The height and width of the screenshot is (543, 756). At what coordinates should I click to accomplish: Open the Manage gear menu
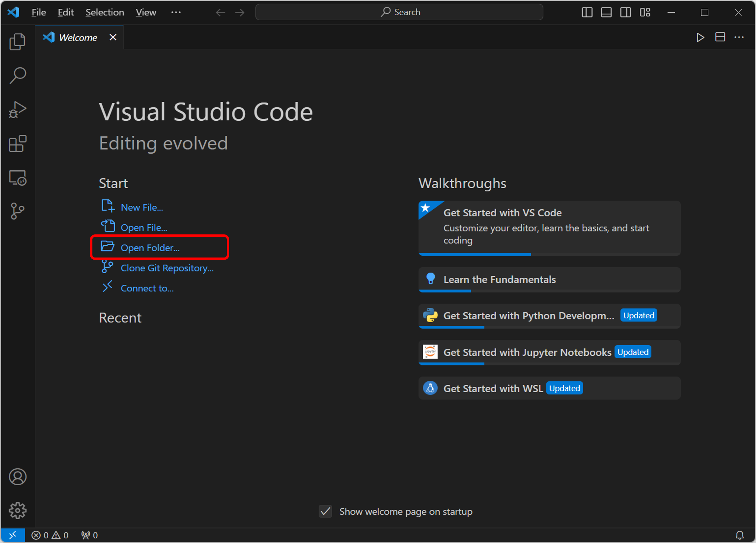(x=17, y=510)
